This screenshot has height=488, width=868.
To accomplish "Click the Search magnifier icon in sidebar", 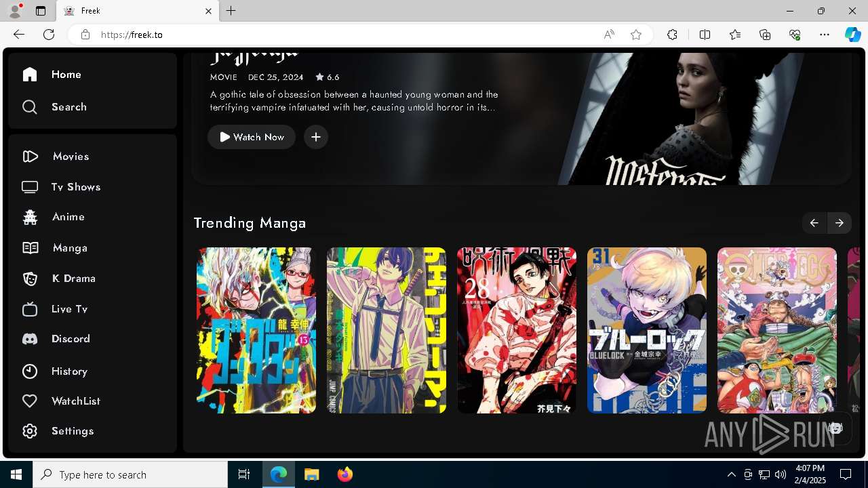I will [x=29, y=107].
